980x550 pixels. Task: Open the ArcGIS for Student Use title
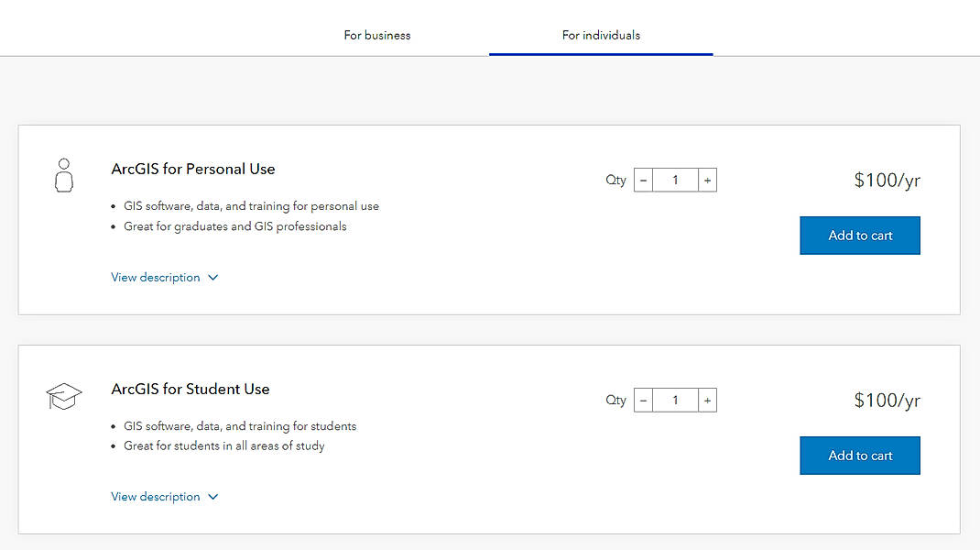point(191,390)
